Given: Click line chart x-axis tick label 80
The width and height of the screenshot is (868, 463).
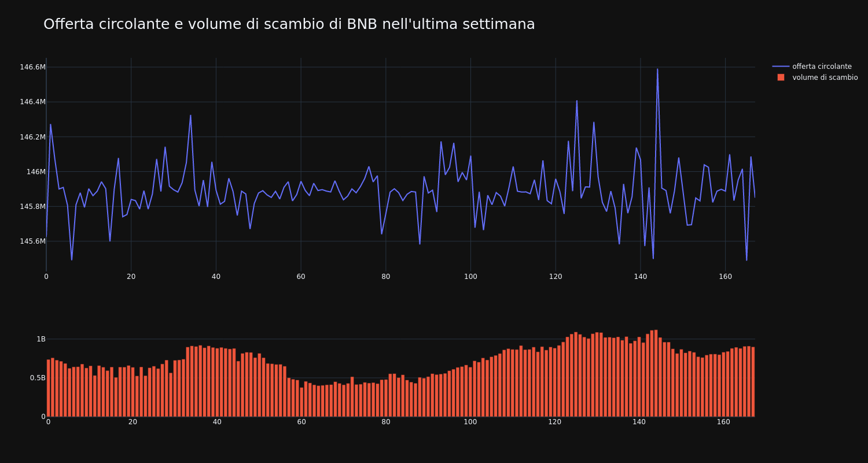Looking at the screenshot, I should (x=385, y=277).
